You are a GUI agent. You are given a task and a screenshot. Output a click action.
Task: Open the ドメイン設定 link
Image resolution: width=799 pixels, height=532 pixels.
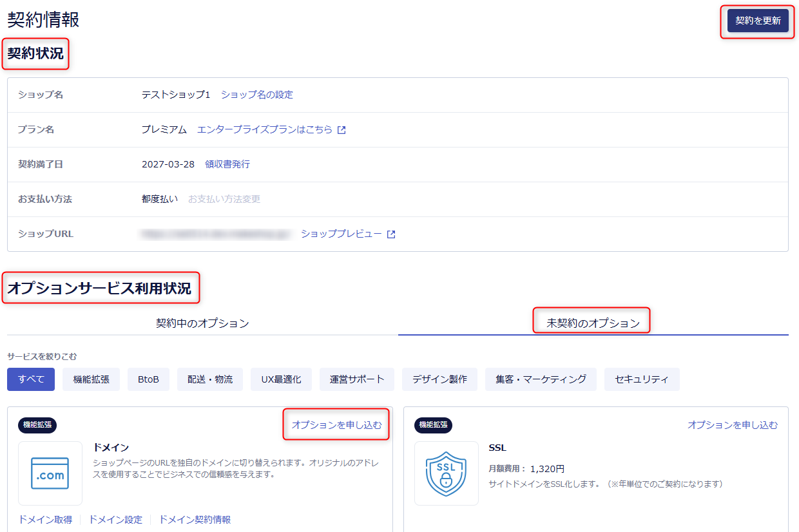115,520
